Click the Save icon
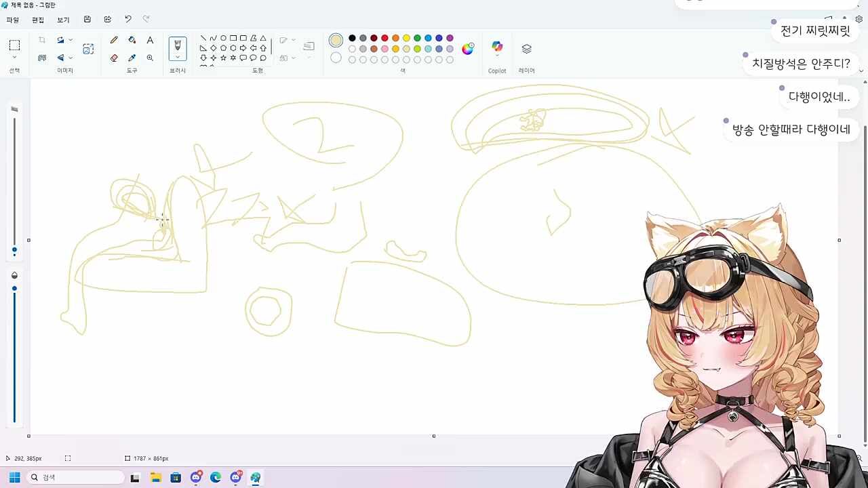 pyautogui.click(x=87, y=20)
